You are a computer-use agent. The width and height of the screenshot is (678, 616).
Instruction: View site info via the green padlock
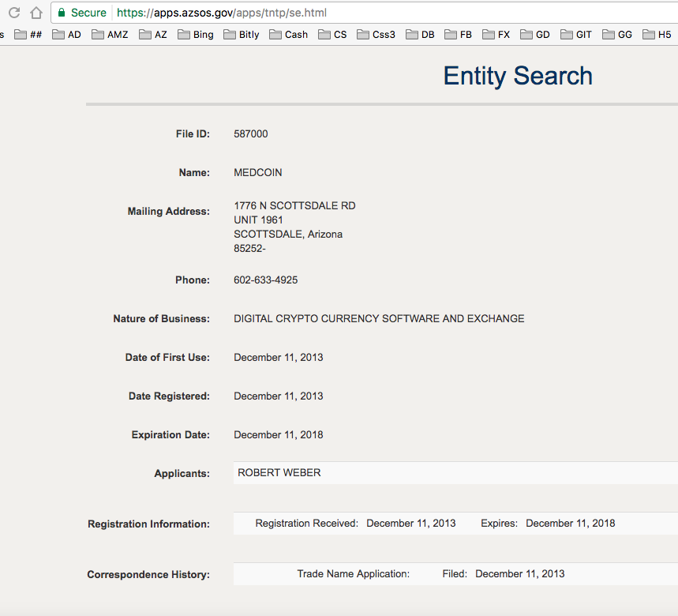tap(62, 13)
